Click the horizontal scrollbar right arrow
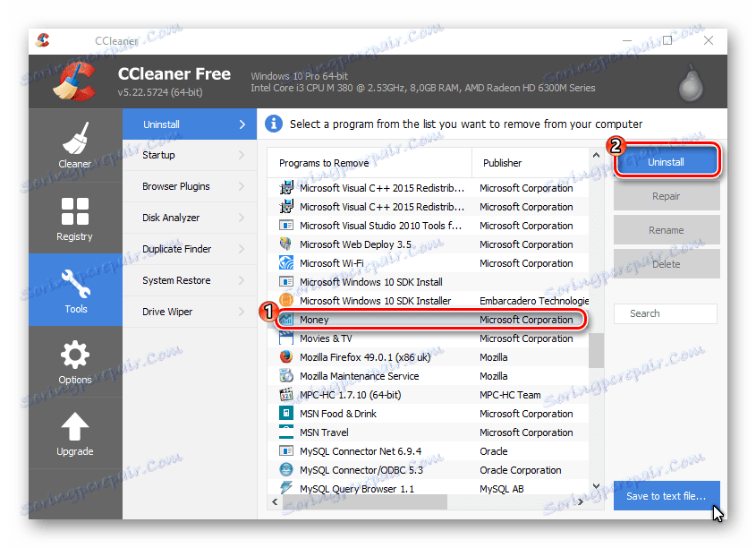The width and height of the screenshot is (756, 548). click(581, 502)
